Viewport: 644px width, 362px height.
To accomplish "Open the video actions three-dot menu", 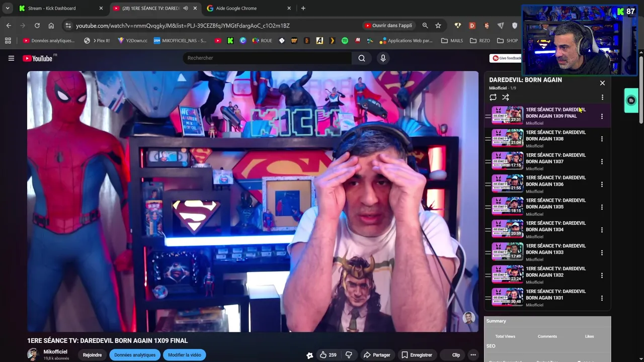I will point(473,355).
